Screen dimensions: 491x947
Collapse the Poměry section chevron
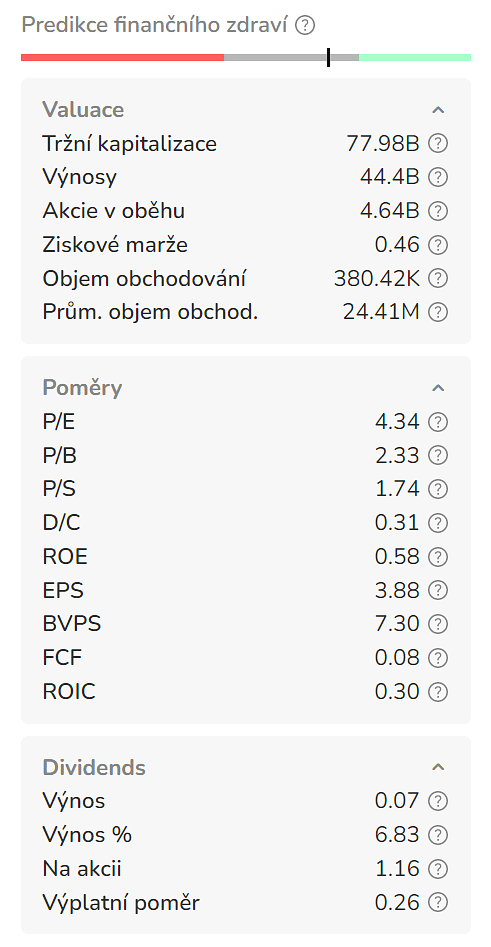tap(438, 388)
